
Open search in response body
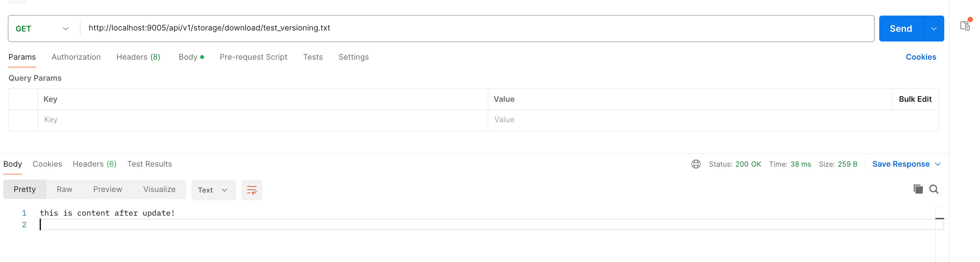pyautogui.click(x=934, y=189)
